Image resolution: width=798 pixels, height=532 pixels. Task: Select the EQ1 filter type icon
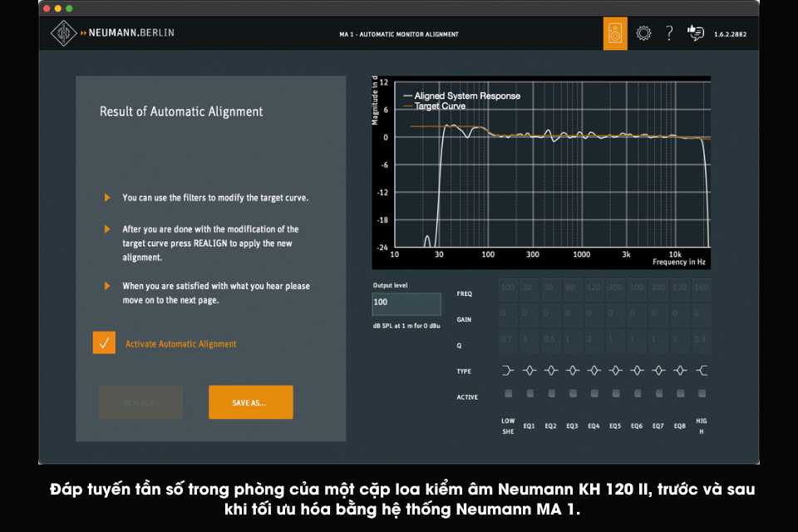530,371
